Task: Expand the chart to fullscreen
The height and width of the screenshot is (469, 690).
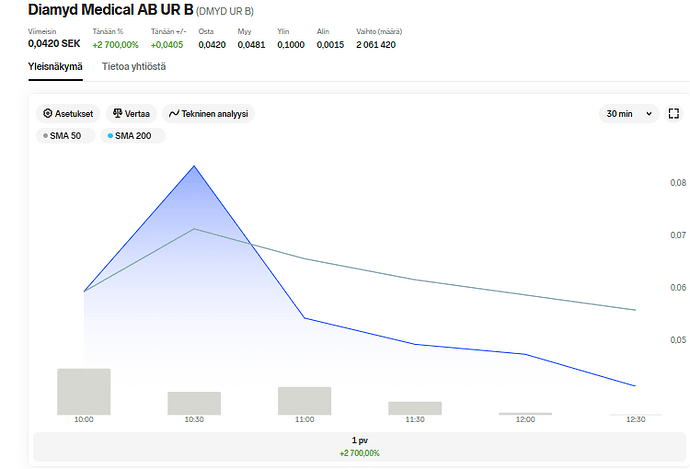Action: [x=675, y=113]
